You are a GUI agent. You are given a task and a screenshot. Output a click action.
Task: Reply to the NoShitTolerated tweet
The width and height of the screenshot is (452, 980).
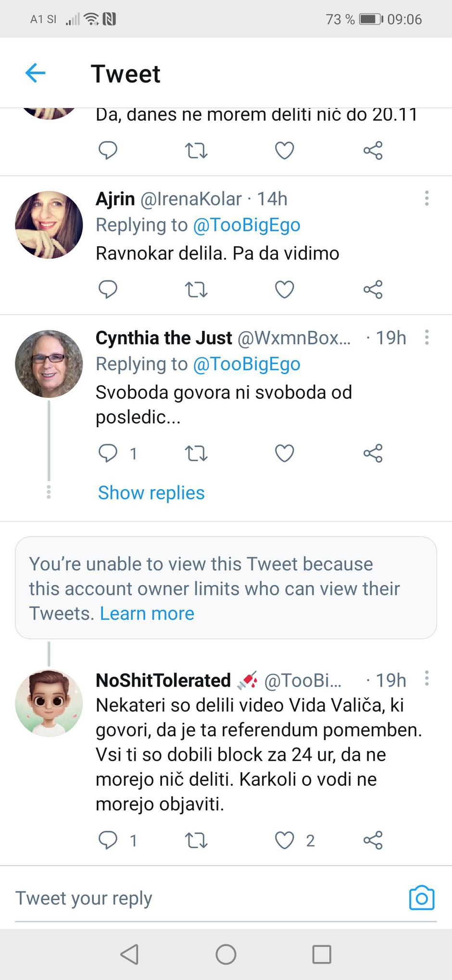pyautogui.click(x=108, y=840)
